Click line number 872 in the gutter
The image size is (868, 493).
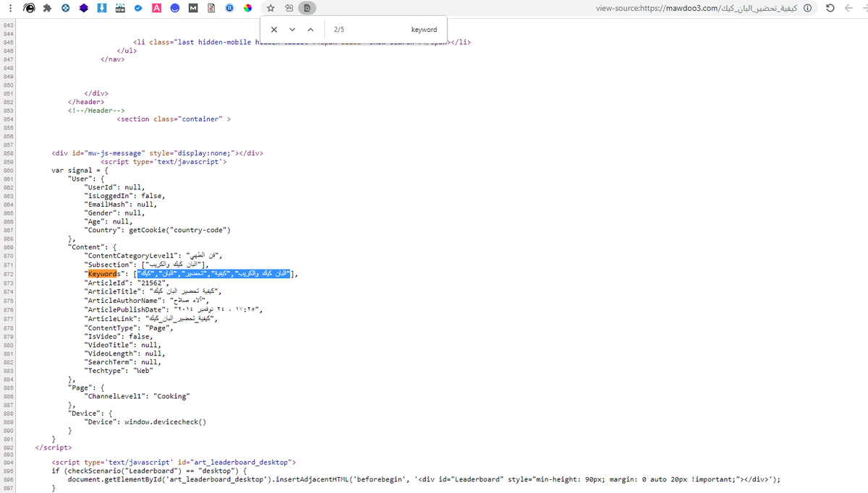pos(8,274)
